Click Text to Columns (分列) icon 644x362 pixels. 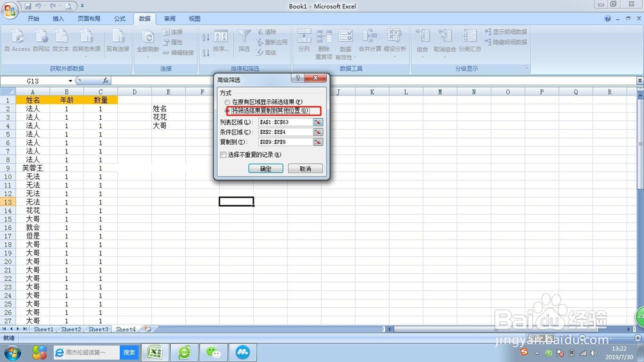pos(304,41)
